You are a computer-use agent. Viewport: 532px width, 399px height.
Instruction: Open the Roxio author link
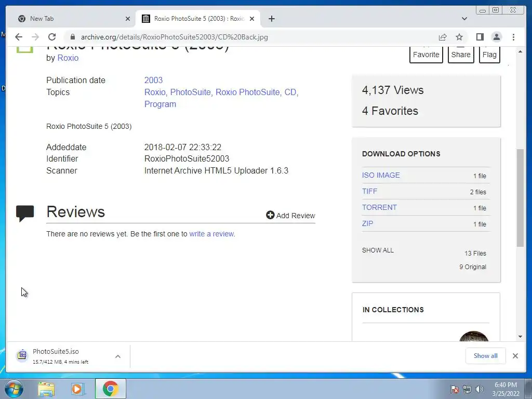68,58
